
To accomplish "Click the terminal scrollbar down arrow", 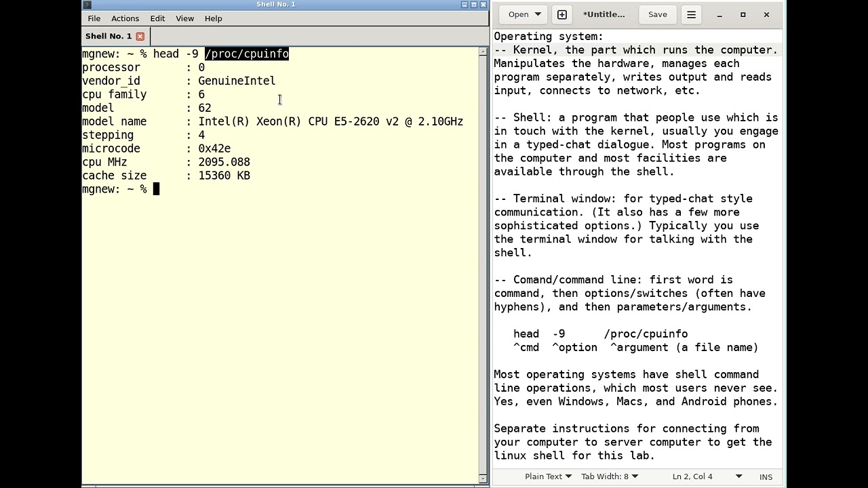I will coord(483,479).
